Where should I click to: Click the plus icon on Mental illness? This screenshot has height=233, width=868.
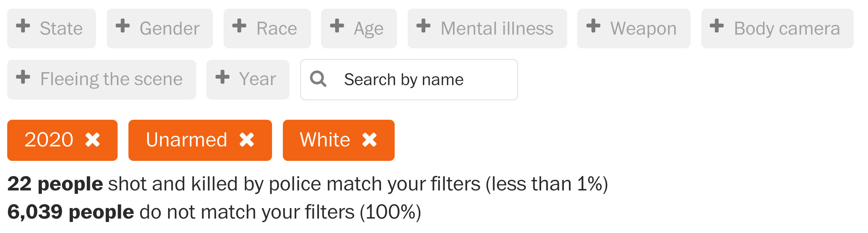coord(424,26)
